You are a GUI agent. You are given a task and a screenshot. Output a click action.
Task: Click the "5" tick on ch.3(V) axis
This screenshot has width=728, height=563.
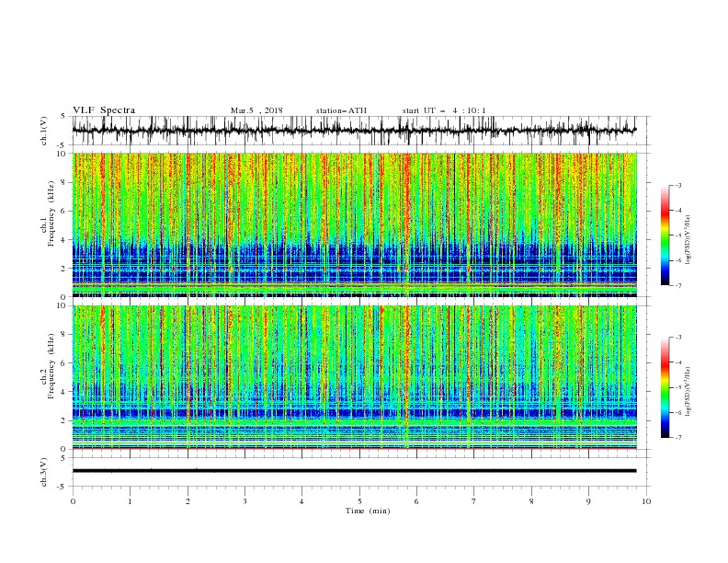pyautogui.click(x=63, y=457)
